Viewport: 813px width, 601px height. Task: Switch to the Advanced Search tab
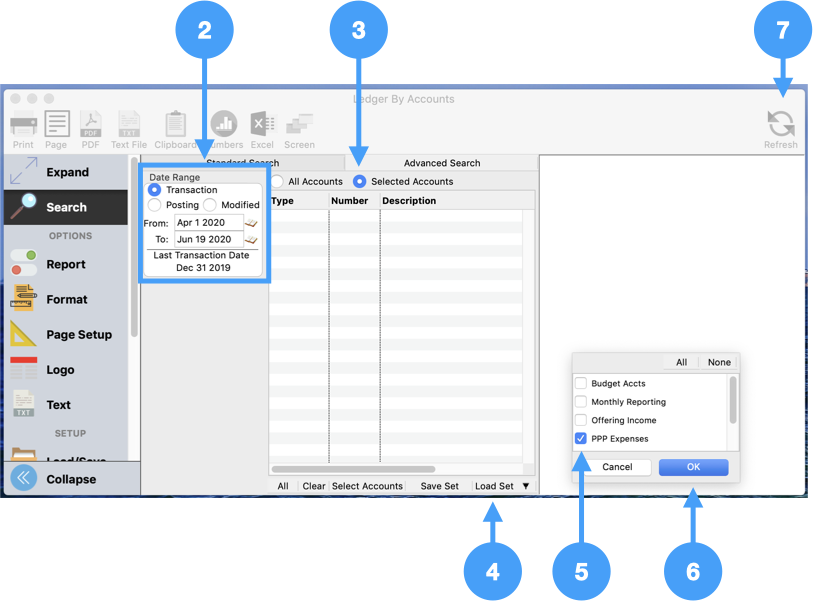pos(441,163)
